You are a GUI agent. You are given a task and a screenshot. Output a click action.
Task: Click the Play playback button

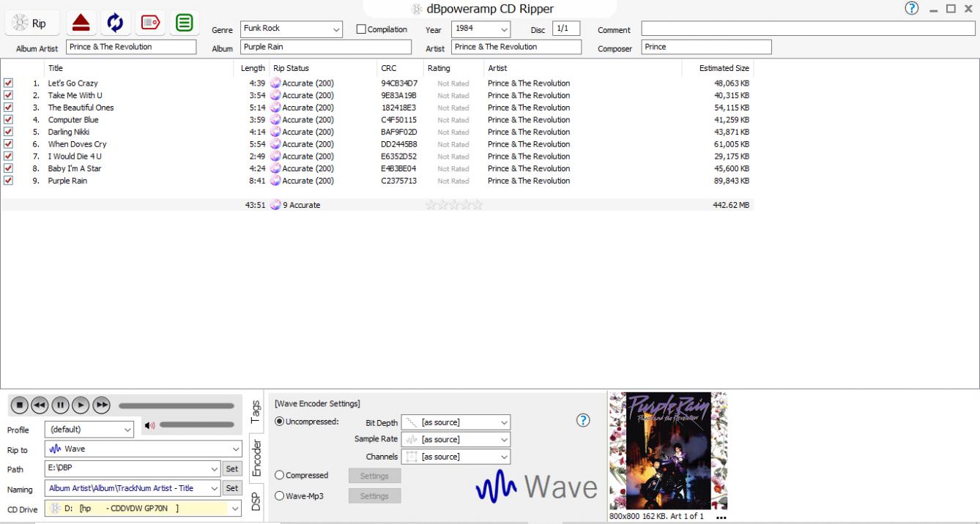tap(81, 405)
